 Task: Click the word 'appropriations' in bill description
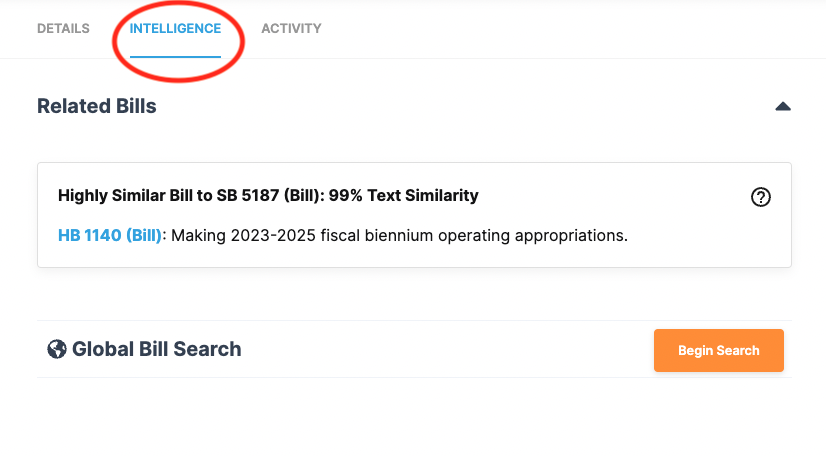click(574, 236)
